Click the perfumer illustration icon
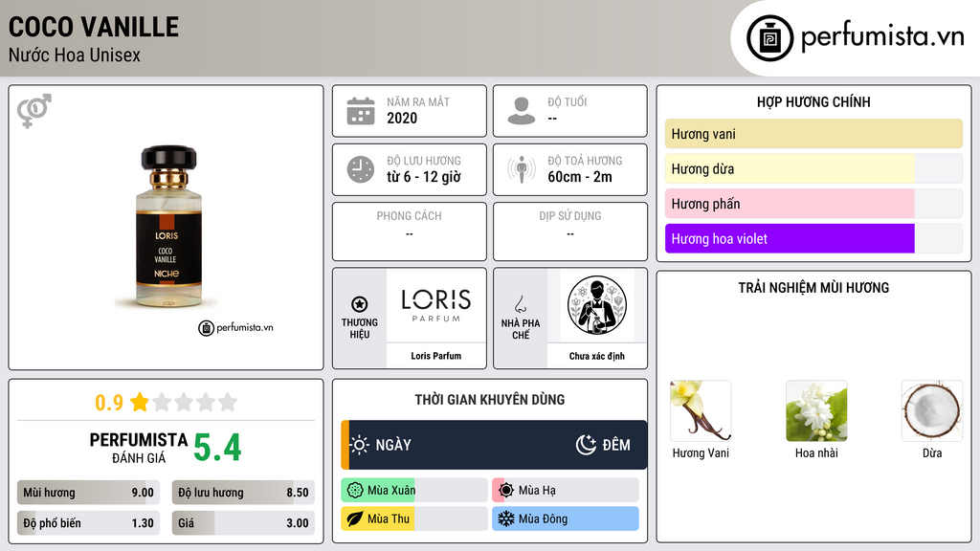Viewport: 980px width, 551px height. click(x=597, y=305)
